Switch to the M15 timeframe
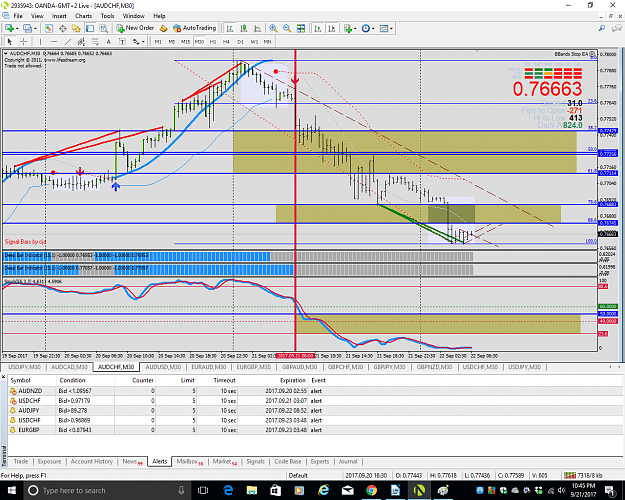The width and height of the screenshot is (625, 500). pyautogui.click(x=185, y=41)
